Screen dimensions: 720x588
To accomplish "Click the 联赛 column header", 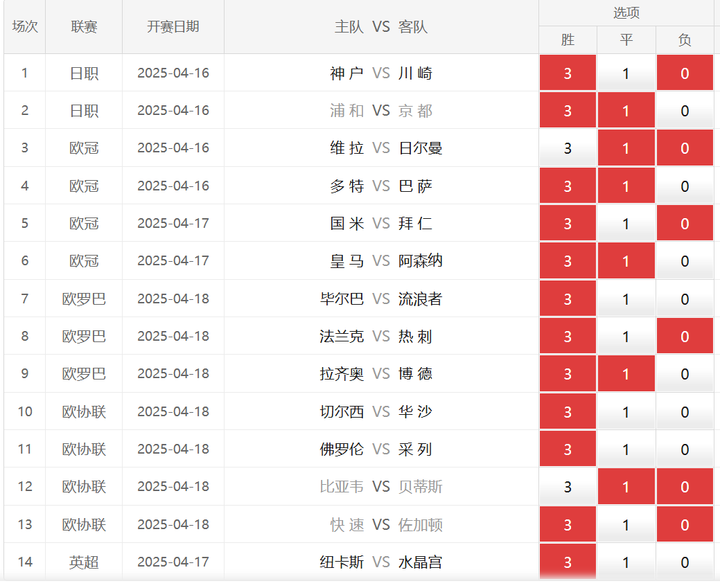I will click(x=84, y=26).
